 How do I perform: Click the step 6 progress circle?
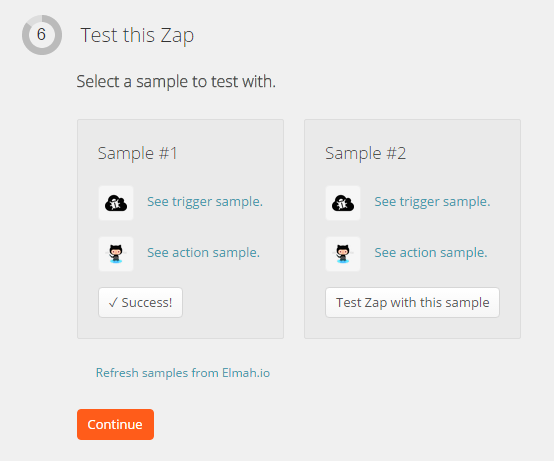point(42,35)
